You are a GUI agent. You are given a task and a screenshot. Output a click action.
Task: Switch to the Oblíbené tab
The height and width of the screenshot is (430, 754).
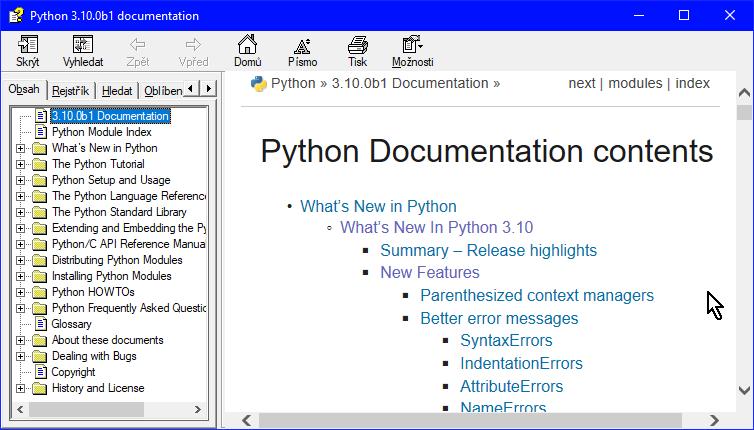pos(162,91)
